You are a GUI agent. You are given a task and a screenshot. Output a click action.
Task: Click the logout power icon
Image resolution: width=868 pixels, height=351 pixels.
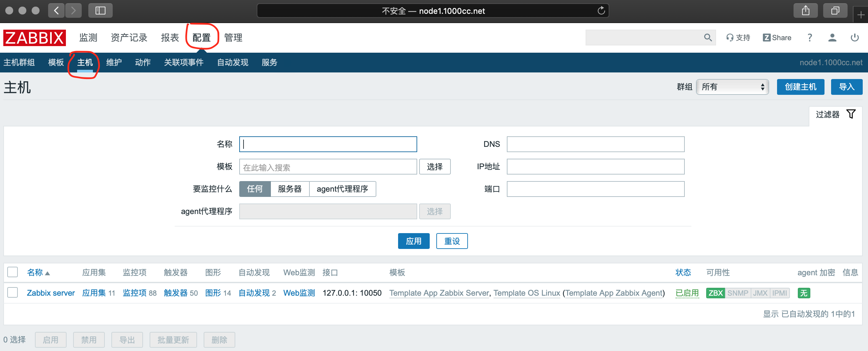coord(854,38)
